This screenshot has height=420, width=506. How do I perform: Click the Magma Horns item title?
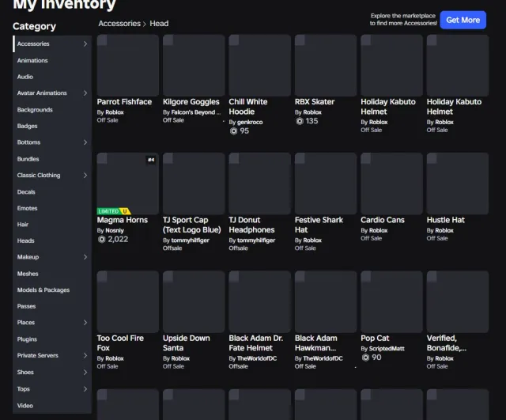pyautogui.click(x=123, y=220)
